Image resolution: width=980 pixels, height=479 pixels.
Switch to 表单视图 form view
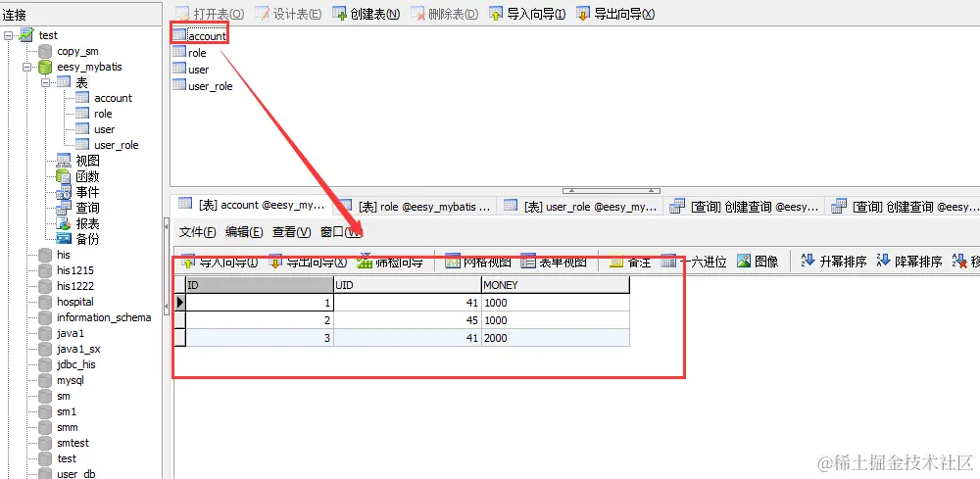click(554, 262)
